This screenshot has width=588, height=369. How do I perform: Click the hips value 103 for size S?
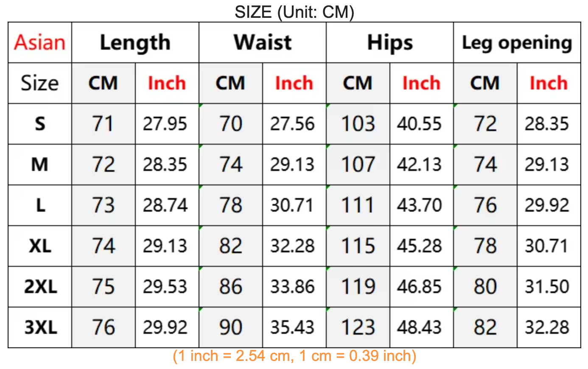(x=358, y=124)
